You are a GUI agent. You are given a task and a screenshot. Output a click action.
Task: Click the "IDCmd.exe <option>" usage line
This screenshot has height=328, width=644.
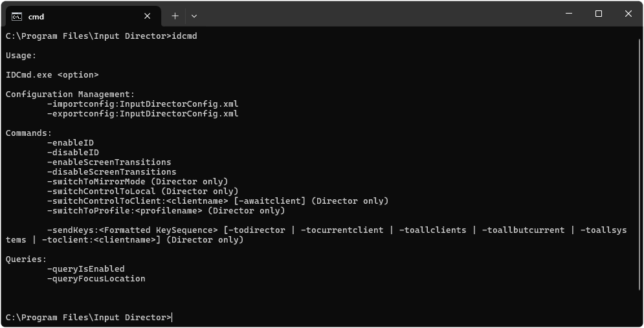(x=52, y=74)
